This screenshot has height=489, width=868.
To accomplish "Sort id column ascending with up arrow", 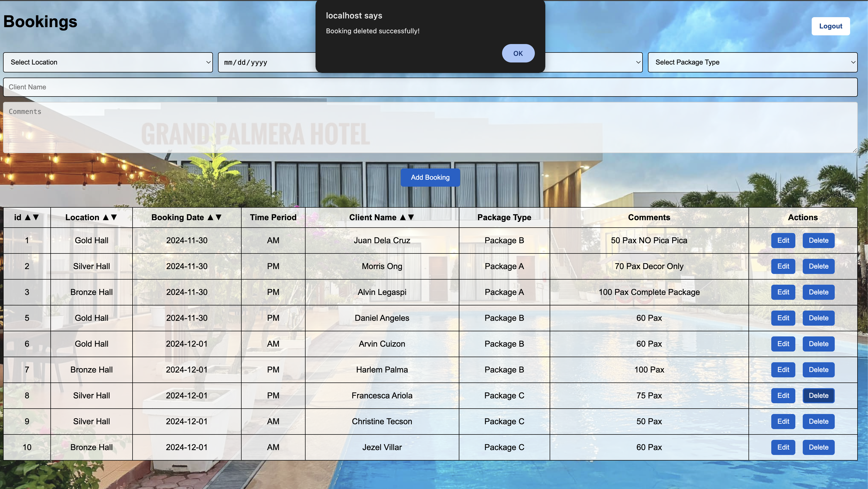I will tap(28, 217).
